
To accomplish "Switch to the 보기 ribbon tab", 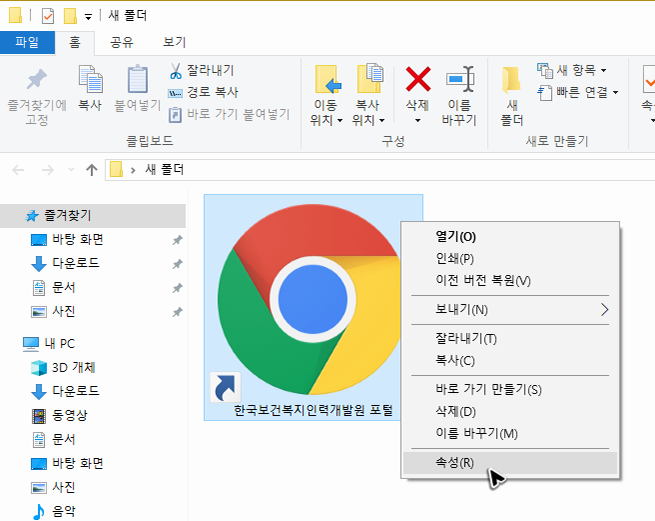I will click(x=174, y=42).
